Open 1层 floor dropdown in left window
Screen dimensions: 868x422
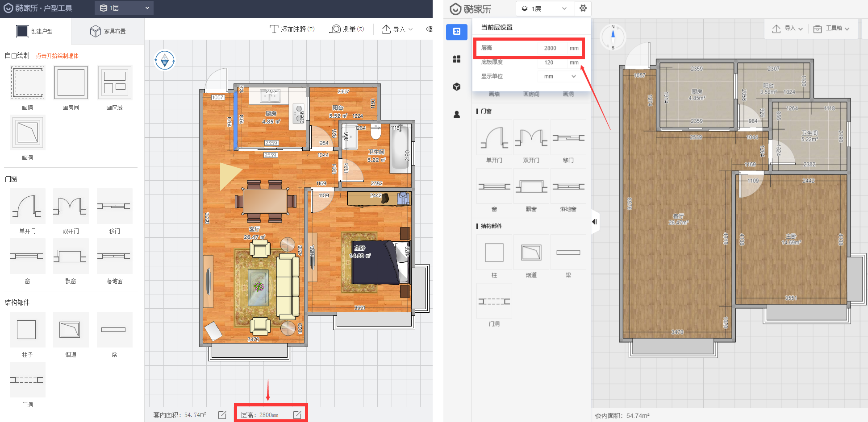tap(124, 8)
